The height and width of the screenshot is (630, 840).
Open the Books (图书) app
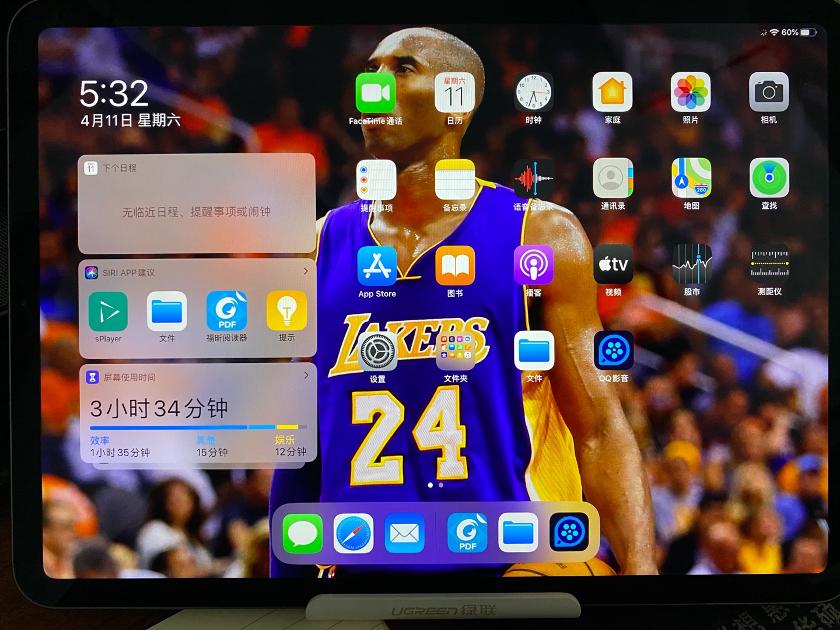coord(455,266)
